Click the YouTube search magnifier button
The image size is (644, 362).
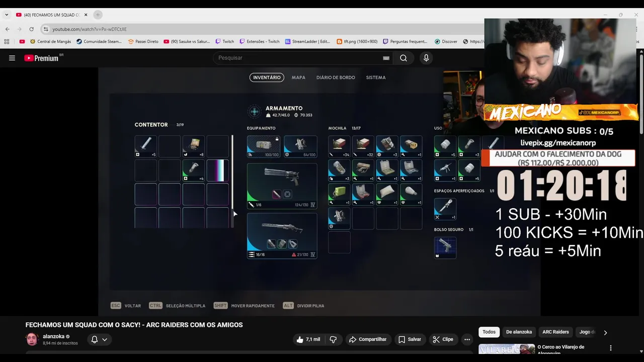(x=404, y=58)
